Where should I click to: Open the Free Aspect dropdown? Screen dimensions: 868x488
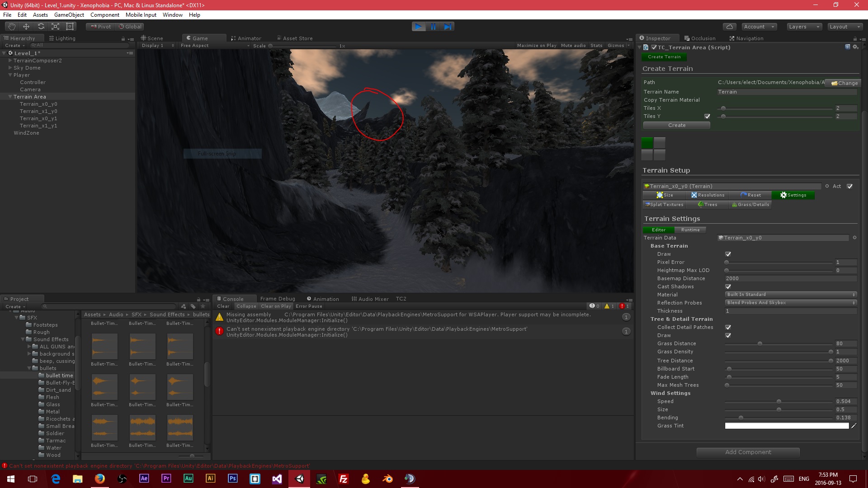click(215, 46)
